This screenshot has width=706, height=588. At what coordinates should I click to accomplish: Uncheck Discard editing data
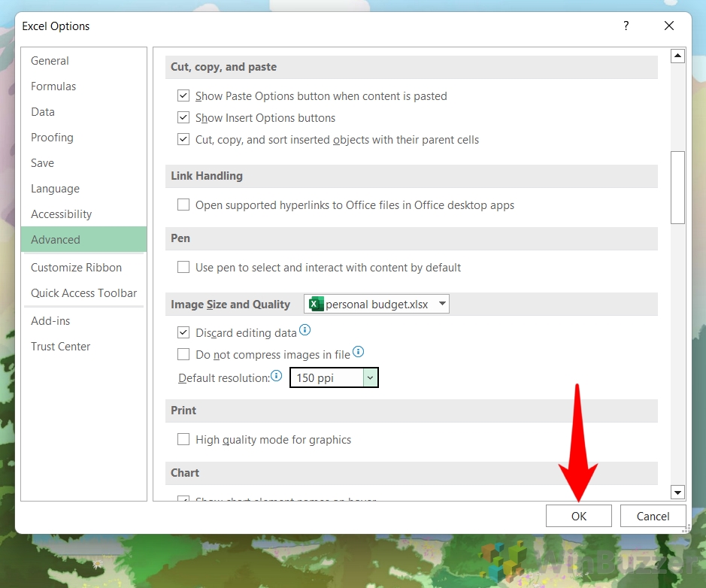click(x=183, y=332)
